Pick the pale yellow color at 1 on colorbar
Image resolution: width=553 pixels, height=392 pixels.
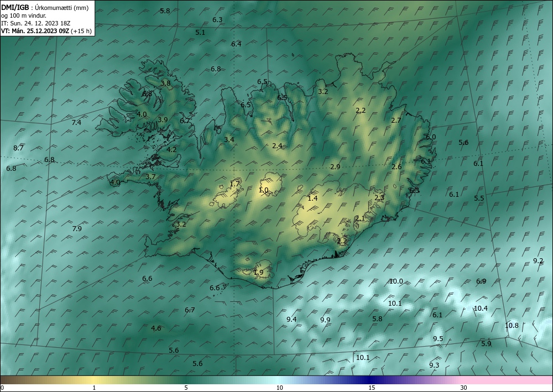click(x=93, y=380)
